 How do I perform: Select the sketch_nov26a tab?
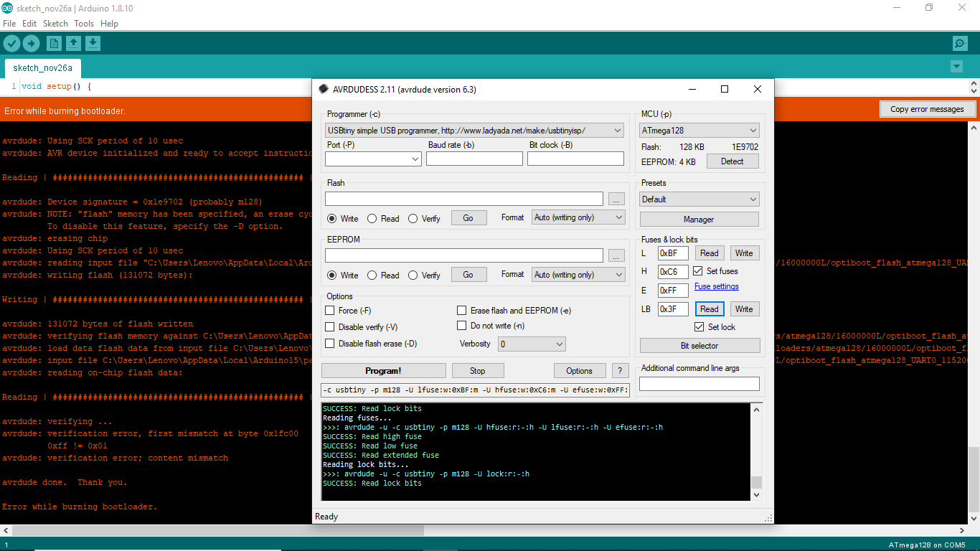coord(42,67)
